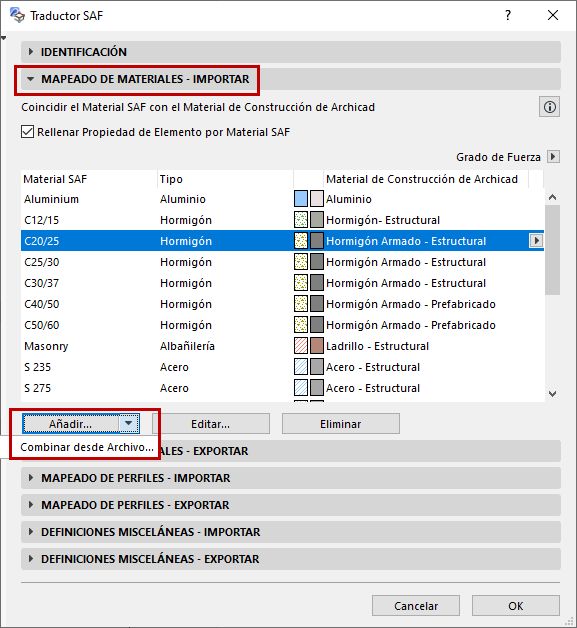Expand MAPEADO DE PERFILES - EXPORTAR section
The height and width of the screenshot is (628, 577).
[x=291, y=505]
